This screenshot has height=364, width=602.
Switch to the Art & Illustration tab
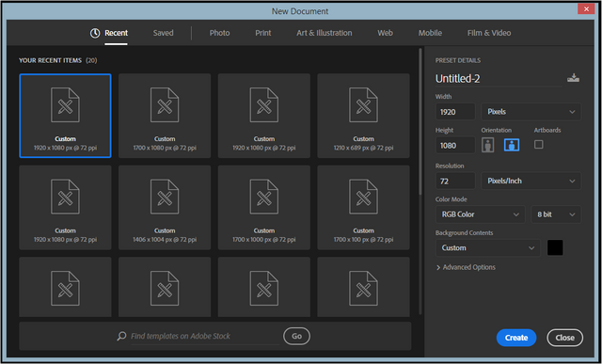coord(324,33)
